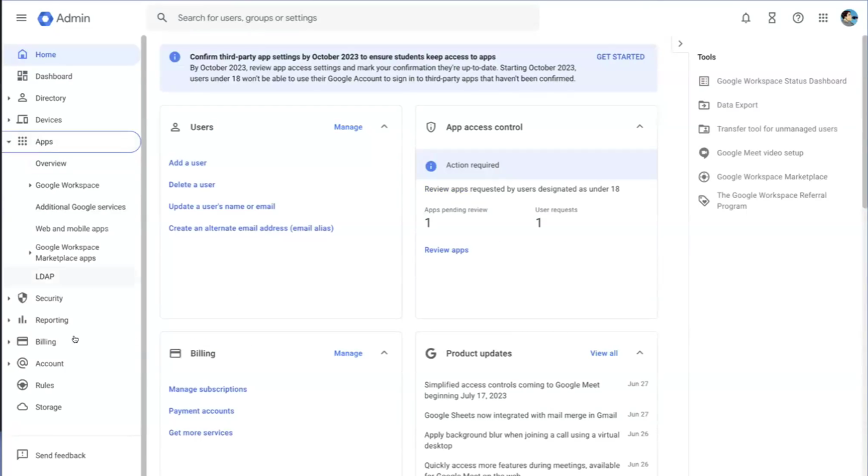Select Web and mobile apps menu item

tap(72, 229)
